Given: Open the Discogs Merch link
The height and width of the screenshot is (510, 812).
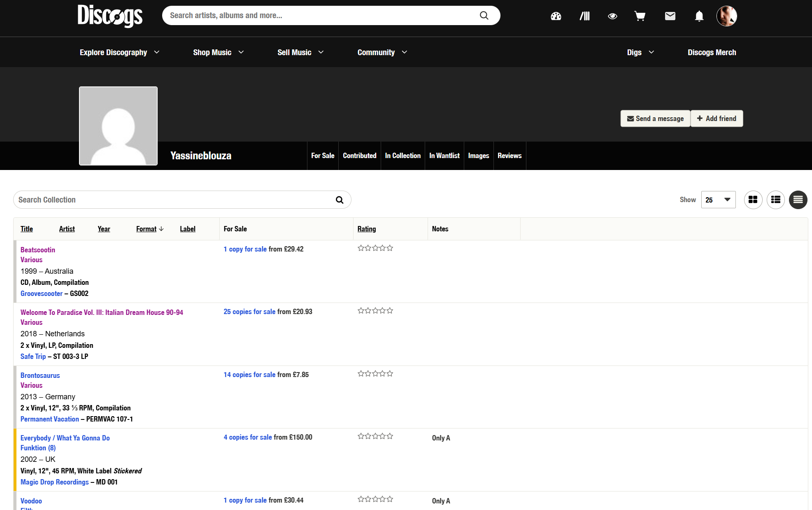Looking at the screenshot, I should pyautogui.click(x=712, y=52).
